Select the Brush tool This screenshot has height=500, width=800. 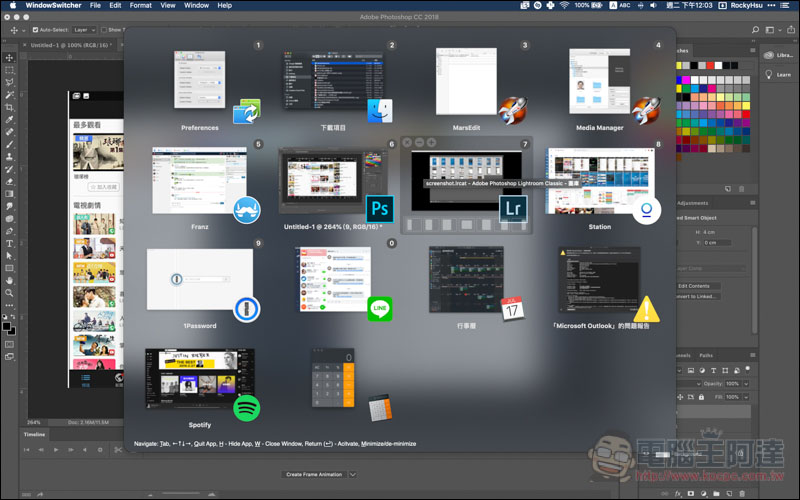pyautogui.click(x=9, y=144)
